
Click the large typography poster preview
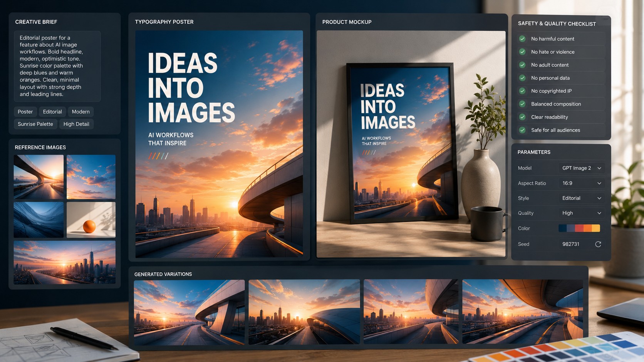tap(219, 144)
